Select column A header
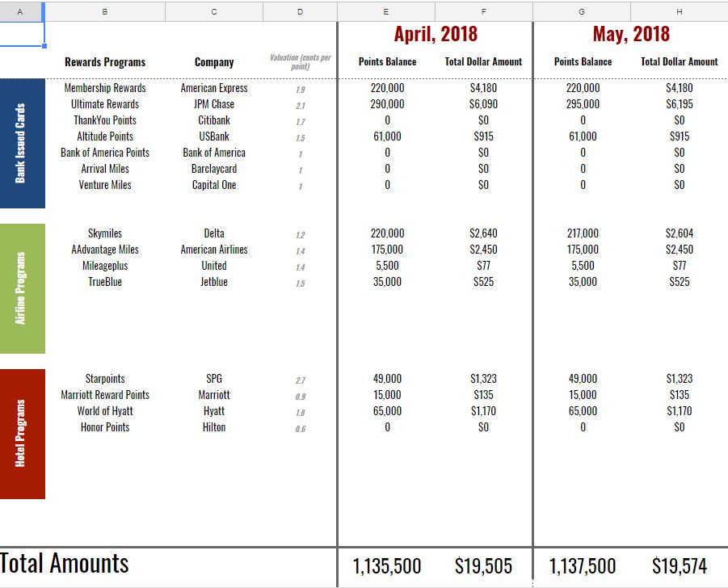Image resolution: width=728 pixels, height=588 pixels. 20,11
